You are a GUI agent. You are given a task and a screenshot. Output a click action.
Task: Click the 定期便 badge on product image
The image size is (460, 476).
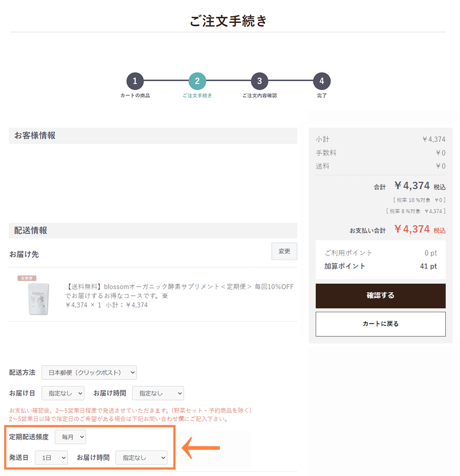click(27, 279)
